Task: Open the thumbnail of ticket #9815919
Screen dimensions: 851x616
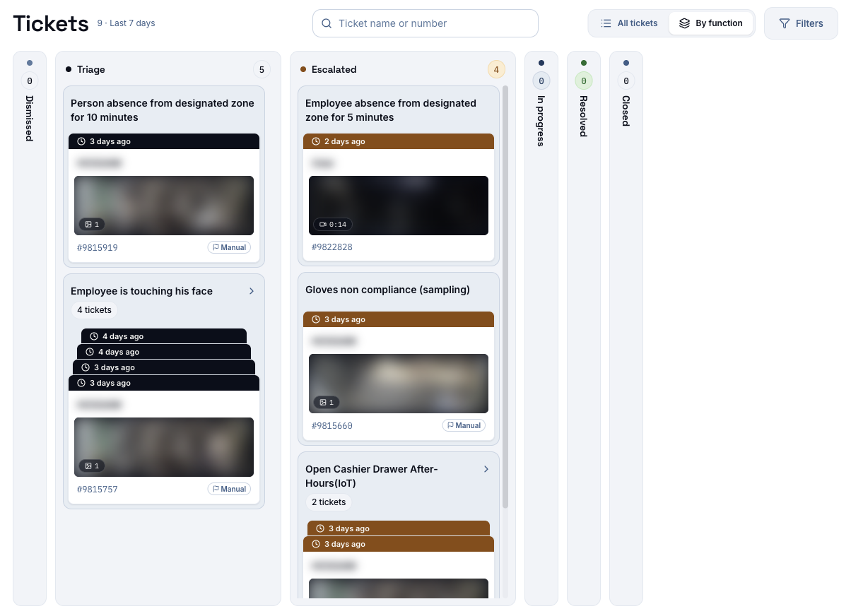Action: point(164,206)
